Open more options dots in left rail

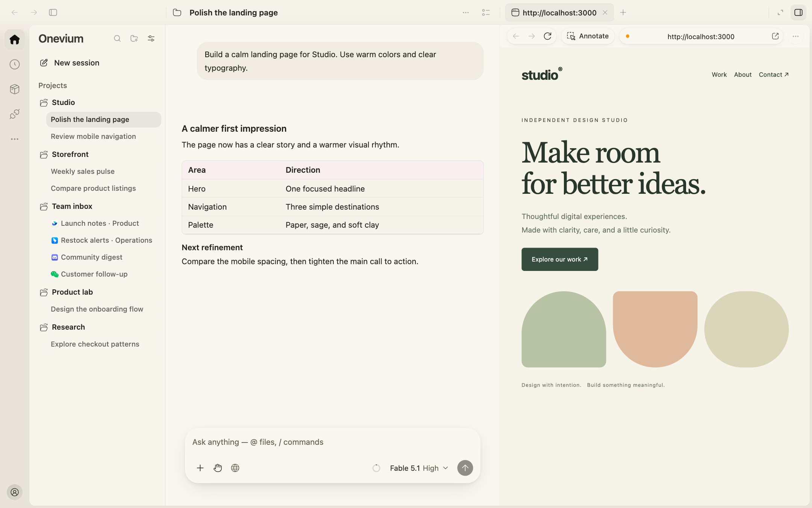(15, 139)
